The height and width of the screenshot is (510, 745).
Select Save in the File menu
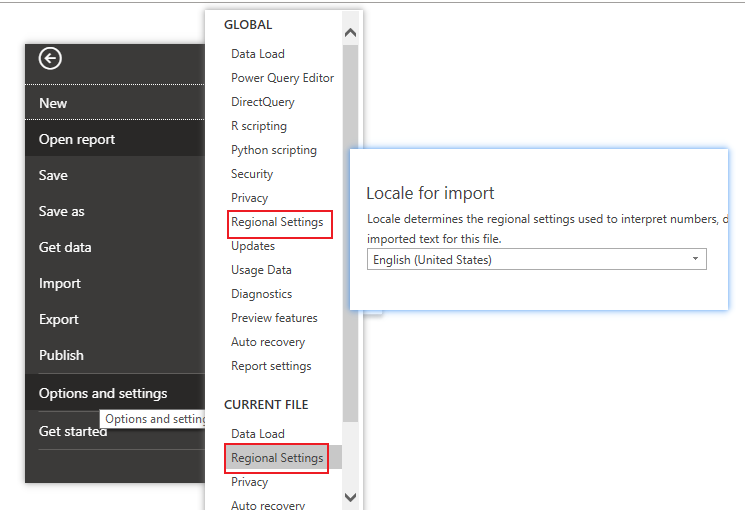115,175
